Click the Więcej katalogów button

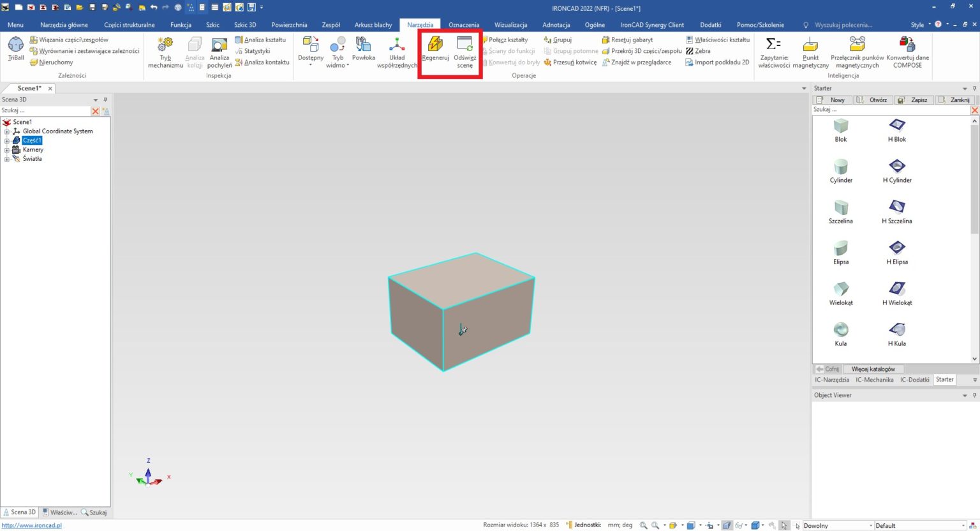point(873,369)
